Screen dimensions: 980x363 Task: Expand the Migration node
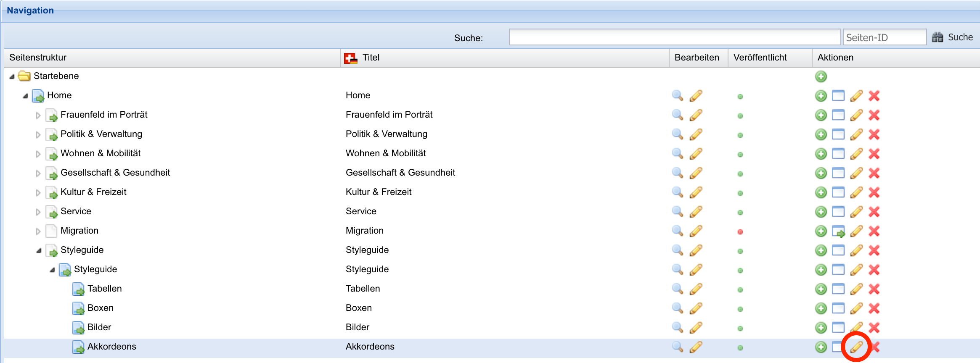38,231
